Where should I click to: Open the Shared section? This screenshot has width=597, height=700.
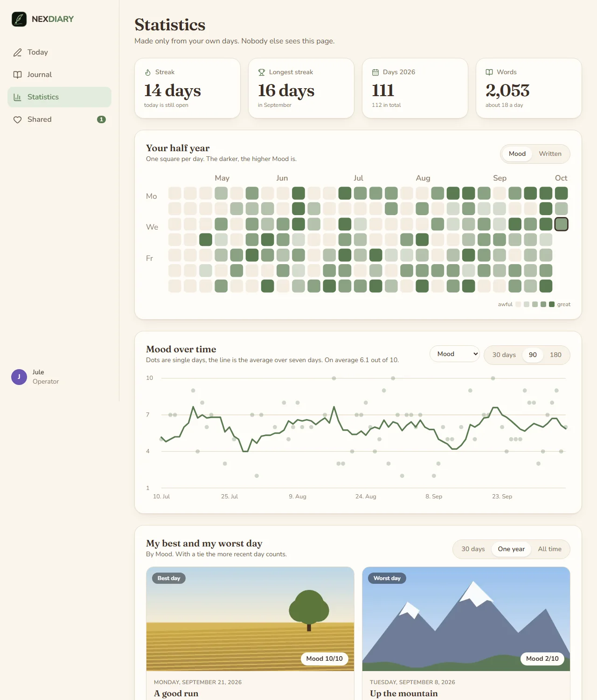click(x=59, y=119)
